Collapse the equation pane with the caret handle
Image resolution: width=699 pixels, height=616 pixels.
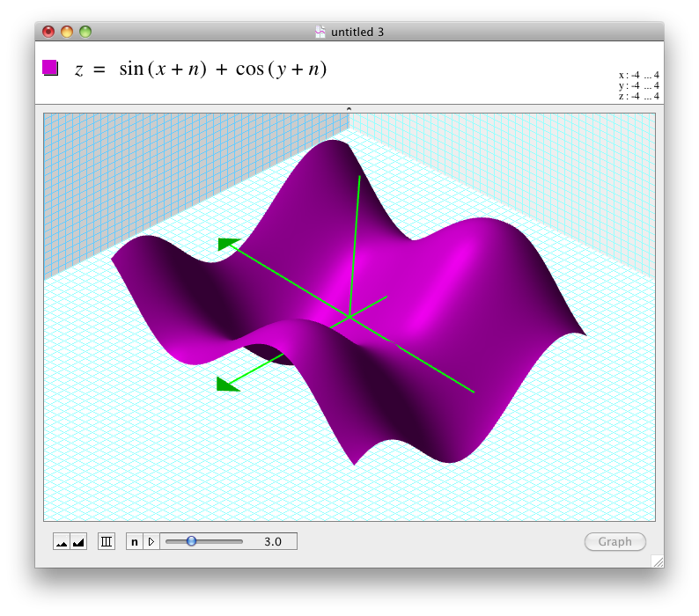[x=349, y=108]
